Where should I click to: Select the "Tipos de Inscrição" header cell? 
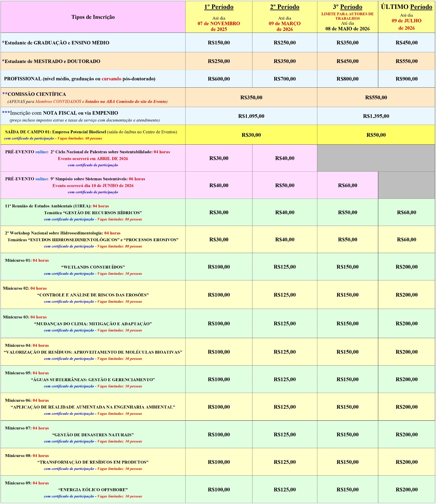(x=93, y=17)
